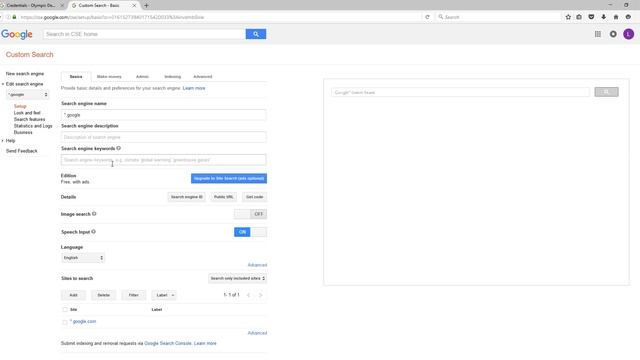Image resolution: width=640 pixels, height=360 pixels.
Task: Check the *.google.com site checkbox
Action: 64,322
